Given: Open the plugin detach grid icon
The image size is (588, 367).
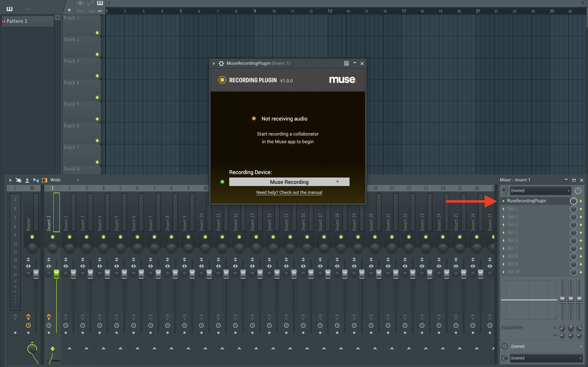Looking at the screenshot, I should 346,63.
